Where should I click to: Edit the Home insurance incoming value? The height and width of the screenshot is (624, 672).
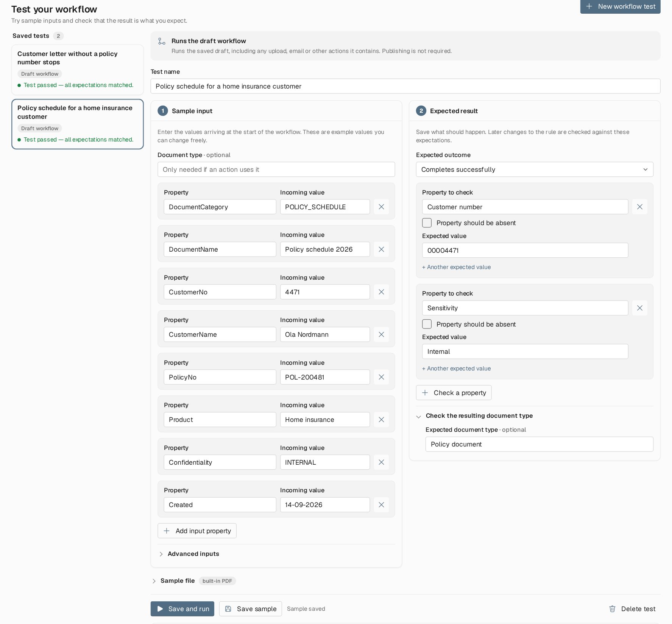[325, 420]
